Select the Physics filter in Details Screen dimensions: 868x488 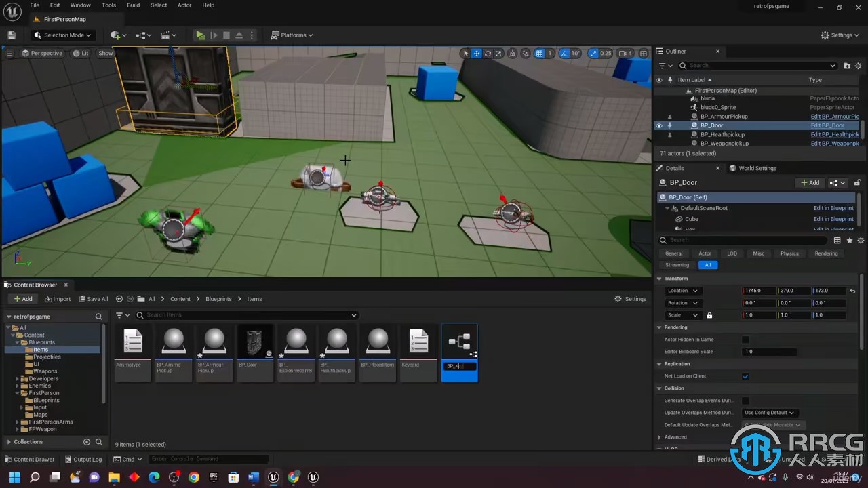click(x=789, y=253)
